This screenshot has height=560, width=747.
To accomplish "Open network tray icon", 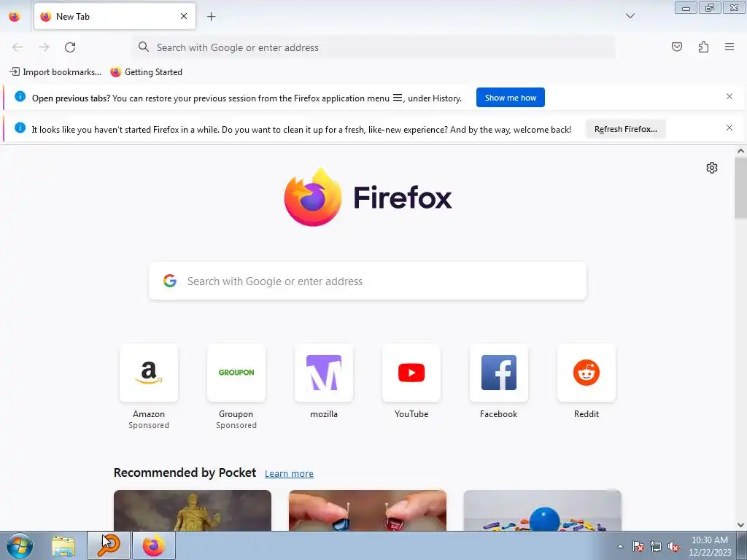I will 656,546.
